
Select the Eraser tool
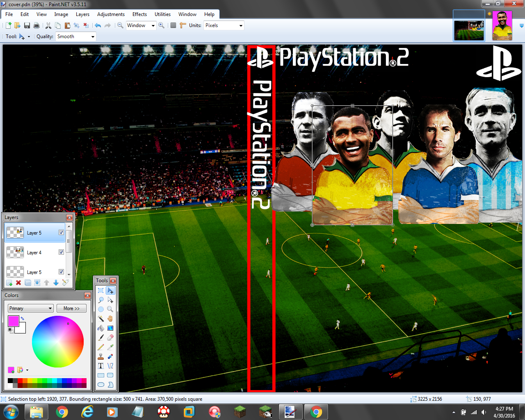coord(111,338)
